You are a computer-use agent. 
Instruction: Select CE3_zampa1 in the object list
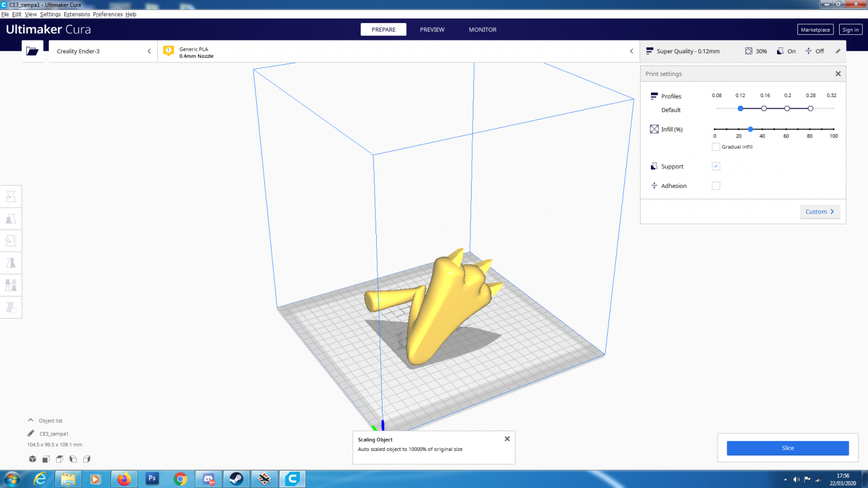(x=54, y=434)
